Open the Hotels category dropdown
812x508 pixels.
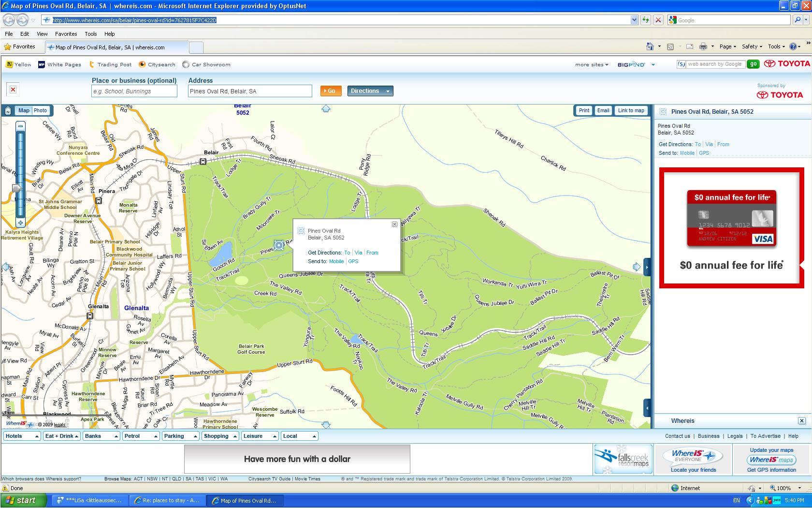(x=22, y=436)
